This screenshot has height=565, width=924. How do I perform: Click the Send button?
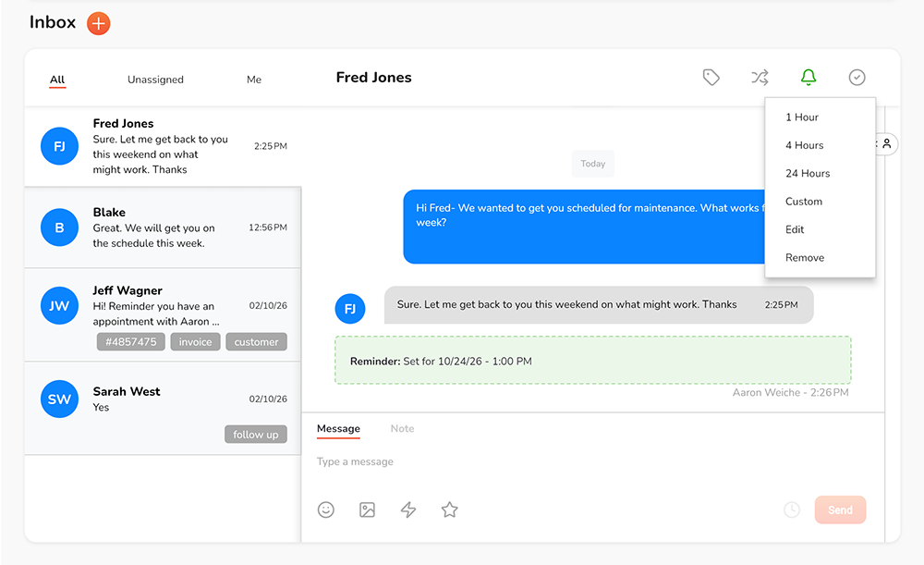(840, 510)
